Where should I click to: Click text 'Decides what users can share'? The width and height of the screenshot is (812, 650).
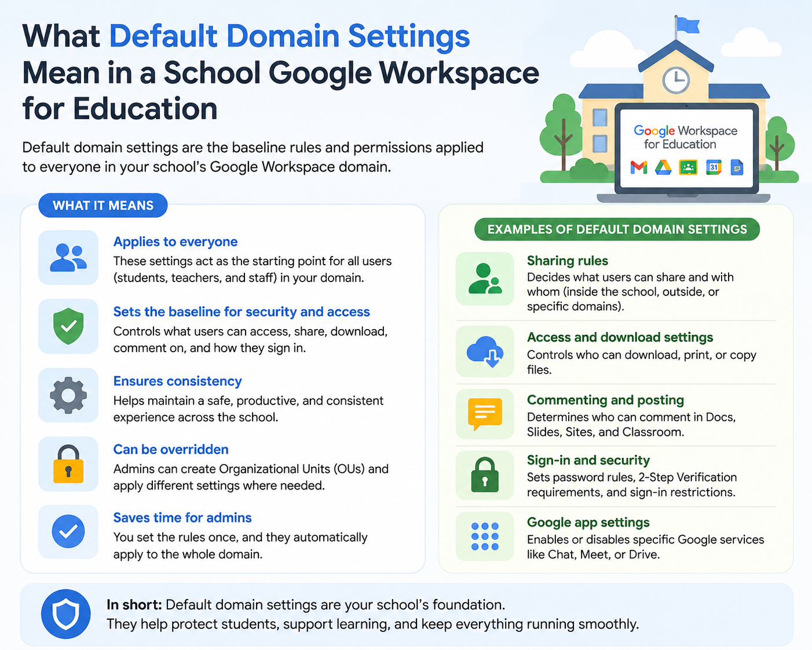point(601,277)
